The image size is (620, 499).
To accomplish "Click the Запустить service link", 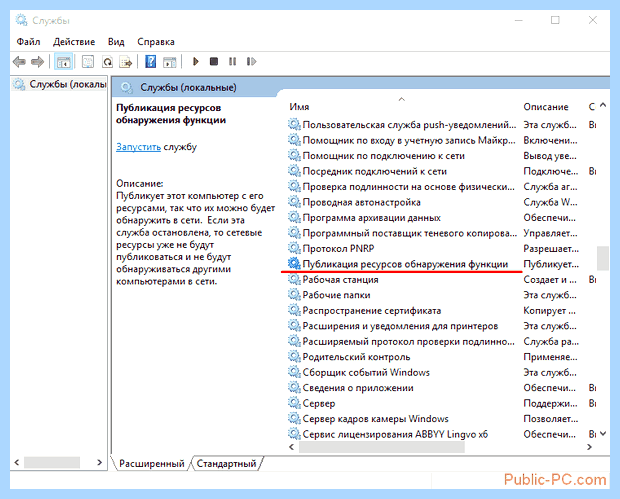I will click(x=138, y=147).
